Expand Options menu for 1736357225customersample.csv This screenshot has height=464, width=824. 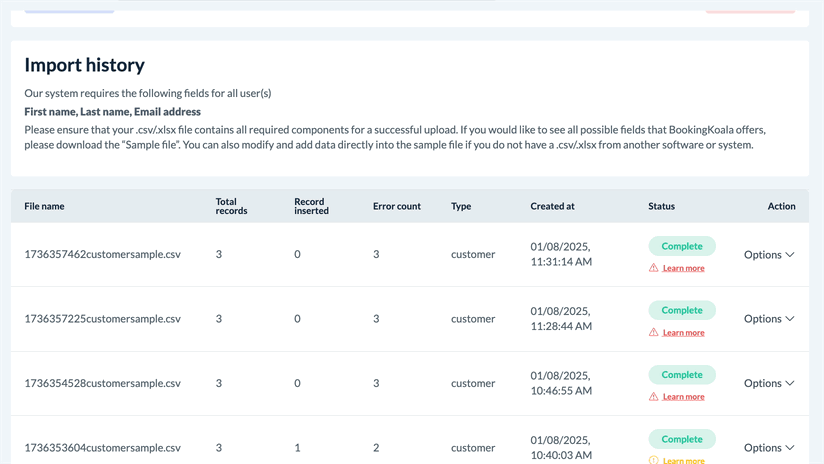click(x=768, y=319)
